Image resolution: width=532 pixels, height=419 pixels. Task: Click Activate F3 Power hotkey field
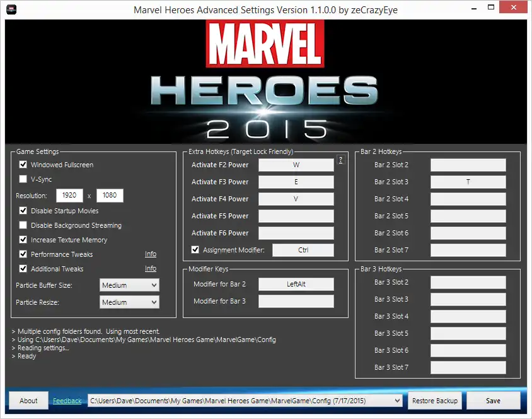(296, 182)
